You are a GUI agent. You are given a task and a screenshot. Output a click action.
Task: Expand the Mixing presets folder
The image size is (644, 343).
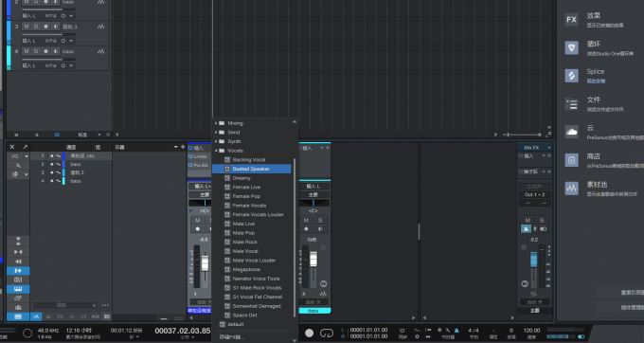216,123
